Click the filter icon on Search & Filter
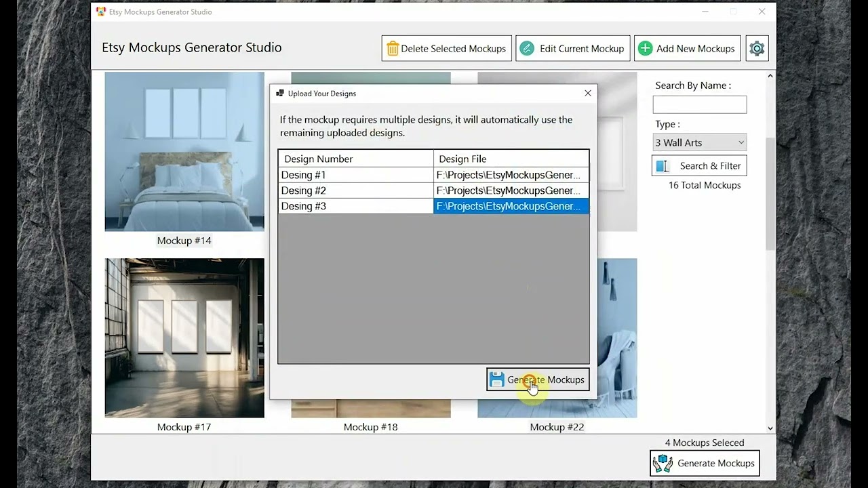Image resolution: width=868 pixels, height=488 pixels. [x=663, y=165]
